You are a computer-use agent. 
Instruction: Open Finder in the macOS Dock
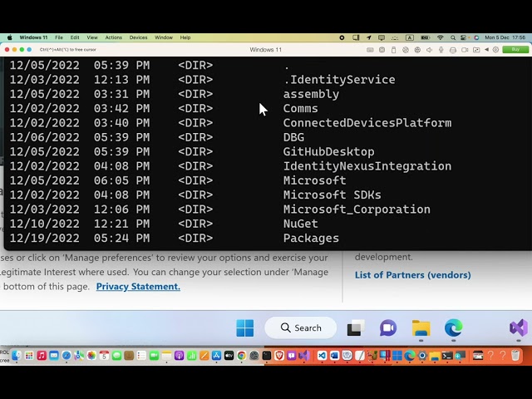[x=17, y=355]
